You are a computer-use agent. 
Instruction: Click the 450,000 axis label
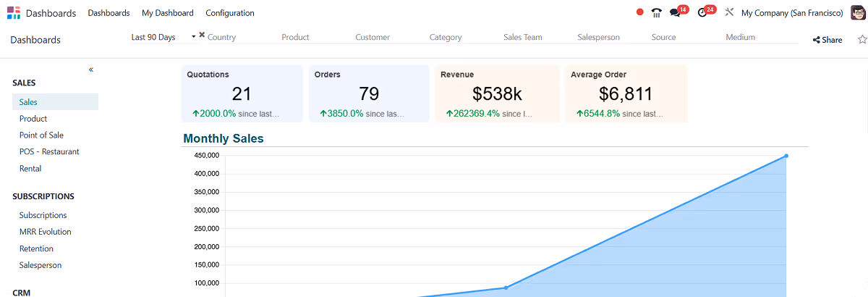207,156
